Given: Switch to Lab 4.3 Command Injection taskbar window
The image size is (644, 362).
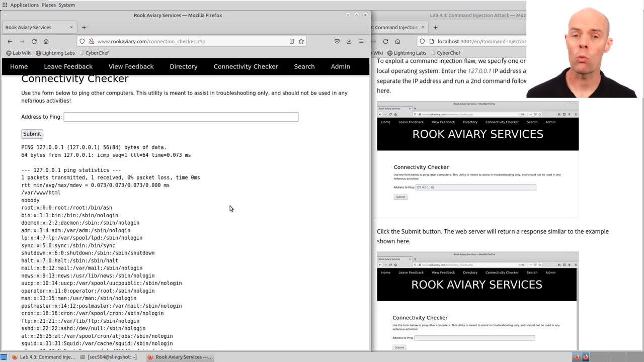Looking at the screenshot, I should (x=44, y=357).
